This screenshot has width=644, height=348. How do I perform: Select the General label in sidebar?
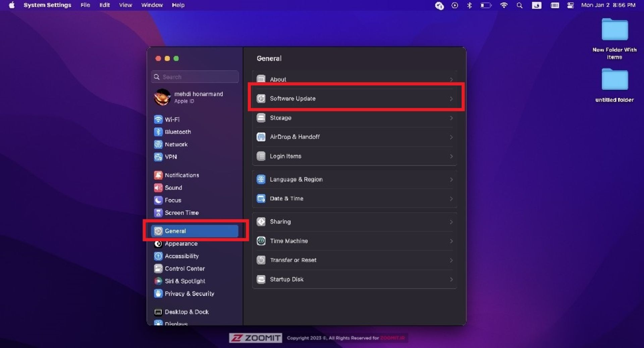click(175, 231)
